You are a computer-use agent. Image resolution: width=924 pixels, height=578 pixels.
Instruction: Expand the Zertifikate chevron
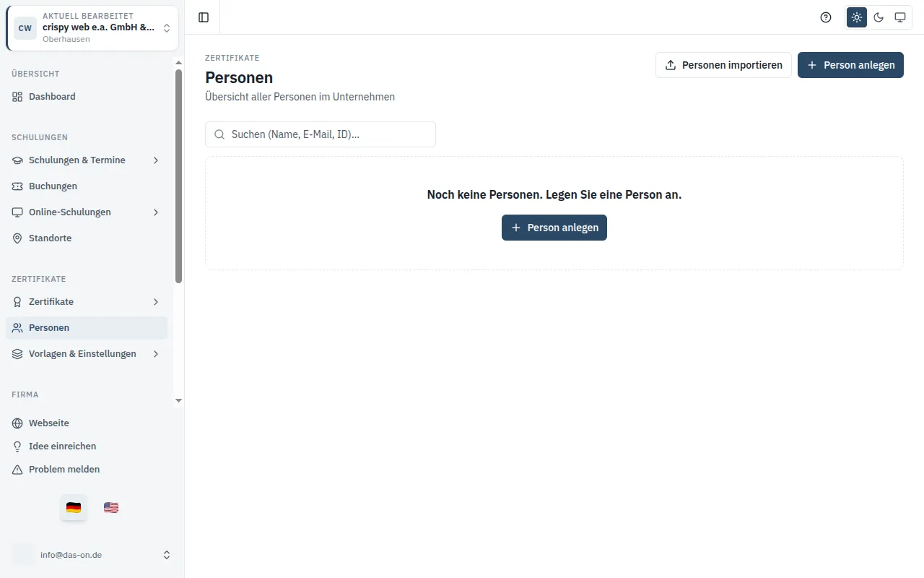(x=156, y=302)
